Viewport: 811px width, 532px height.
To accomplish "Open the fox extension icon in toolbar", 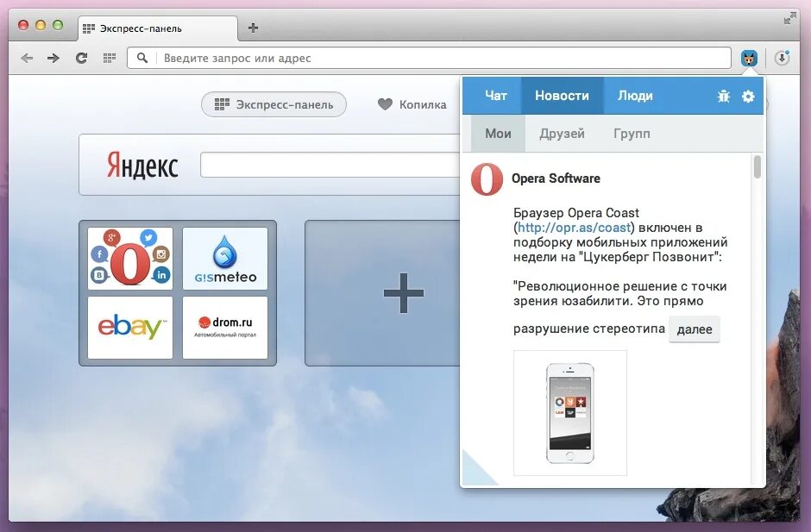I will pos(748,58).
